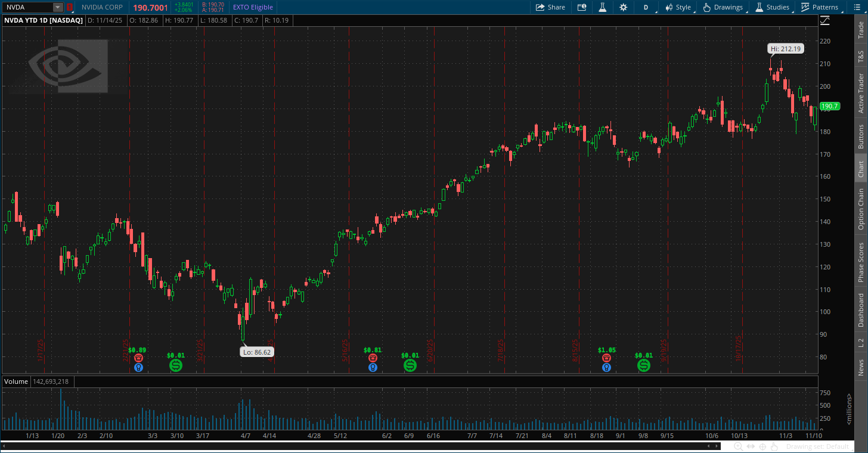The width and height of the screenshot is (868, 453).
Task: Click the Patterns chart icon
Action: (x=804, y=7)
